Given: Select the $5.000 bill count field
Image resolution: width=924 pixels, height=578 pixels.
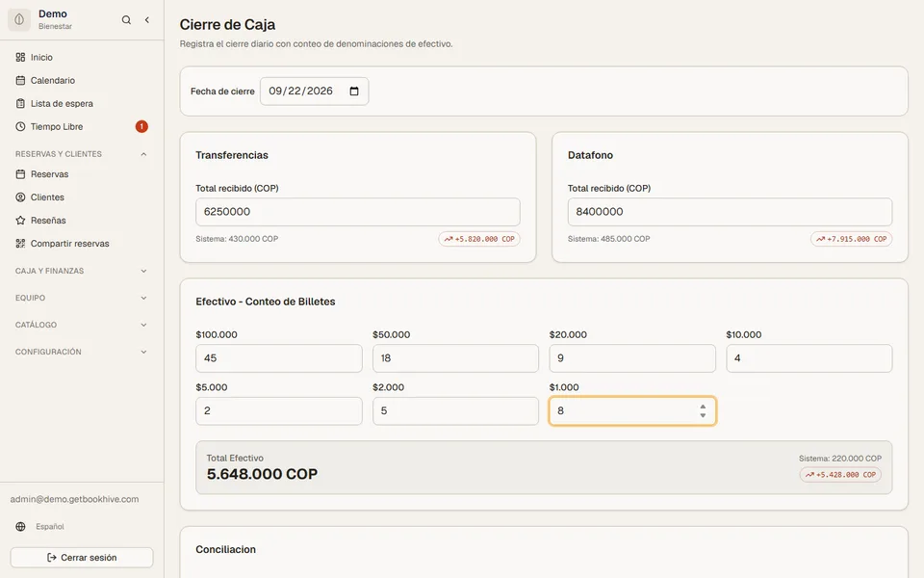Looking at the screenshot, I should [279, 411].
